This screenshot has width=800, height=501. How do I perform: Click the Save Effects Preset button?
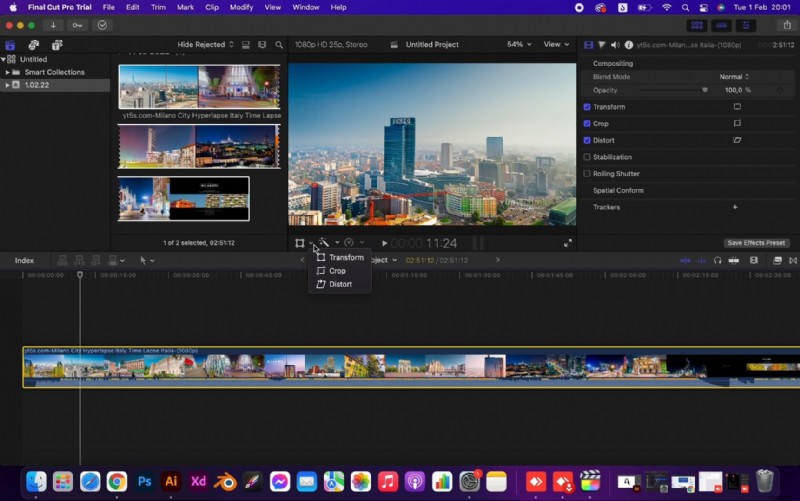click(x=756, y=243)
